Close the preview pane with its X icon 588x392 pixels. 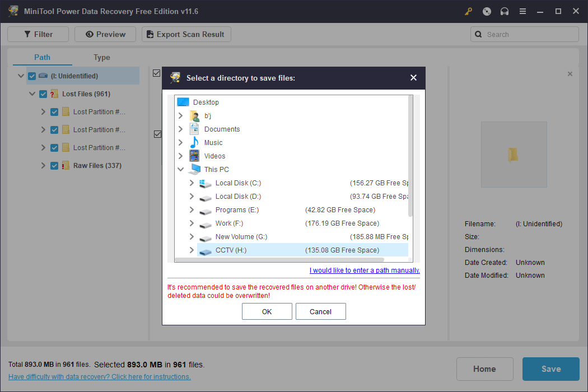tap(570, 74)
